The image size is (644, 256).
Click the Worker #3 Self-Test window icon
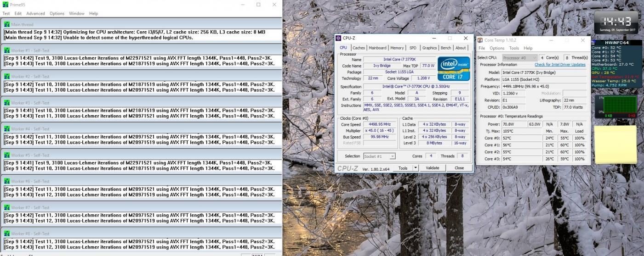tap(7, 103)
